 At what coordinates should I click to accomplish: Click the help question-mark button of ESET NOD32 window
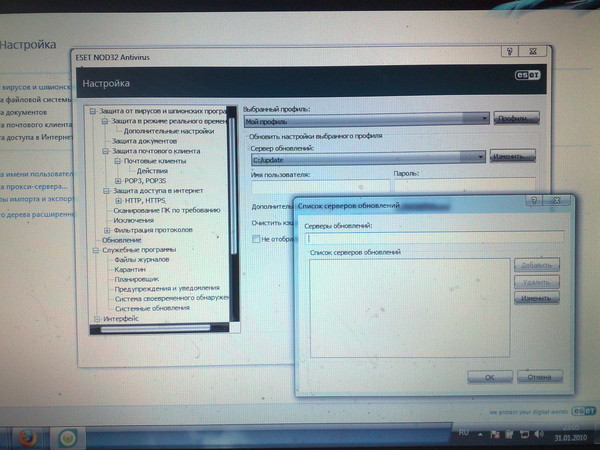(x=509, y=51)
